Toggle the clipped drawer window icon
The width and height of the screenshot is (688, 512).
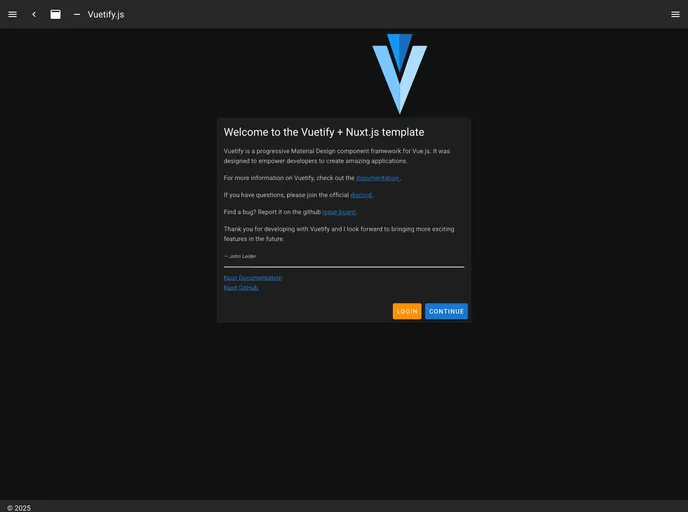click(x=55, y=14)
